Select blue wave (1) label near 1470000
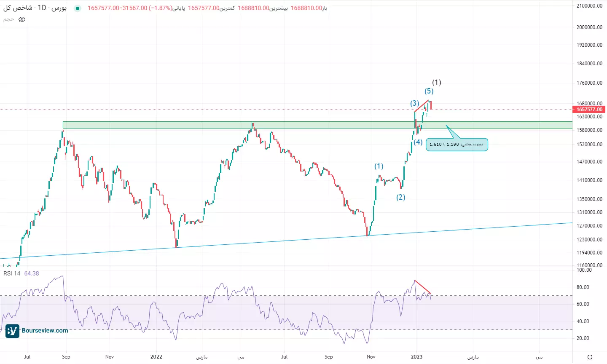607x364 pixels. [379, 166]
